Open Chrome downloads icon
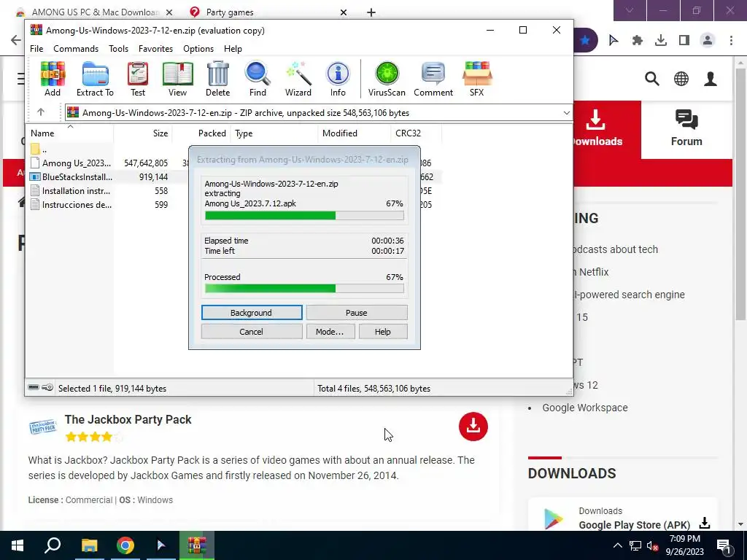This screenshot has height=560, width=747. (661, 41)
